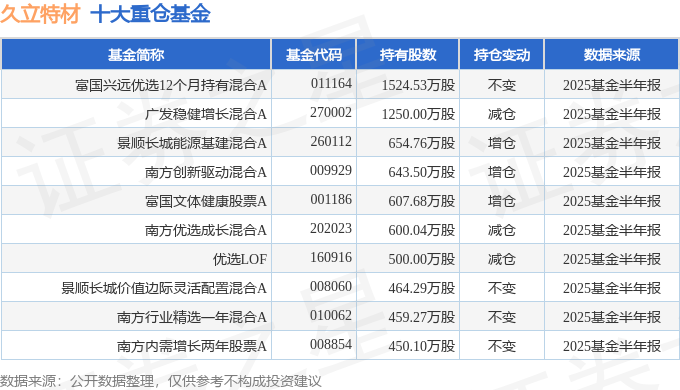This screenshot has width=680, height=390.
Task: Click fund code 001186
Action: tap(331, 200)
